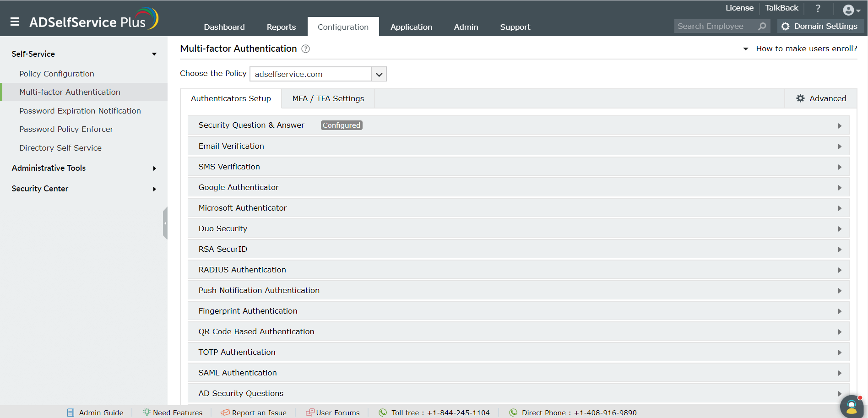868x418 pixels.
Task: Expand How to make users enroll
Action: click(800, 49)
